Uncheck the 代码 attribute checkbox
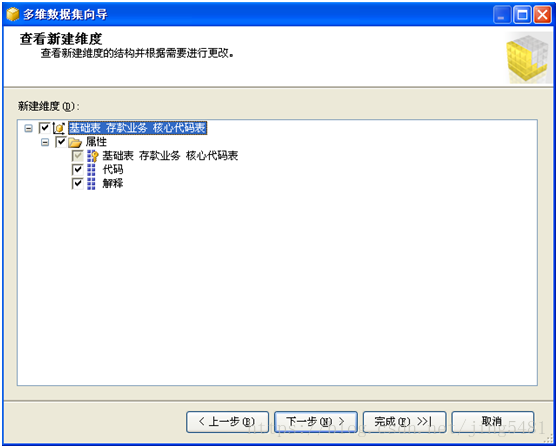The width and height of the screenshot is (558, 448). pyautogui.click(x=78, y=170)
